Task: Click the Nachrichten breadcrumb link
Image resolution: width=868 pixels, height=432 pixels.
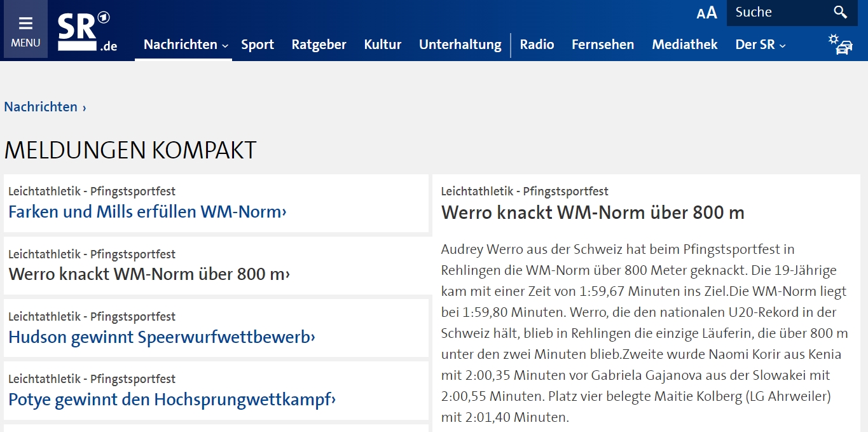Action: pos(41,107)
